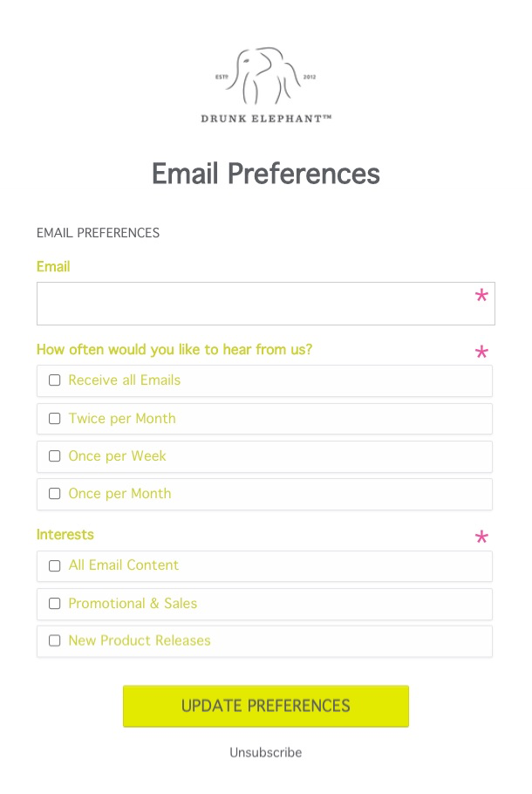Click the frequency question heading text
The height and width of the screenshot is (794, 532).
(174, 349)
